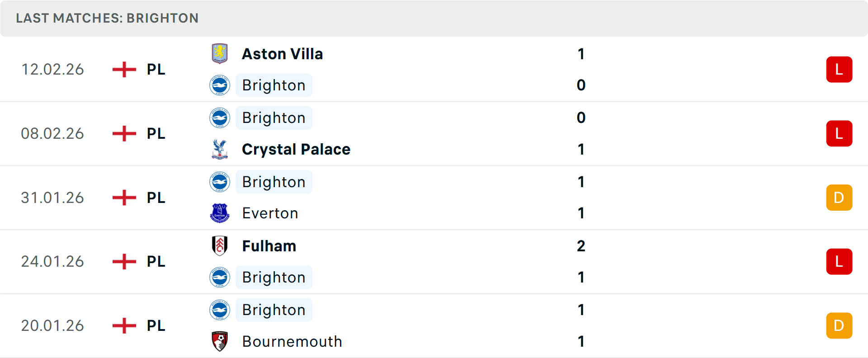
Task: Expand the Aston Villa loss result badge
Action: [840, 69]
